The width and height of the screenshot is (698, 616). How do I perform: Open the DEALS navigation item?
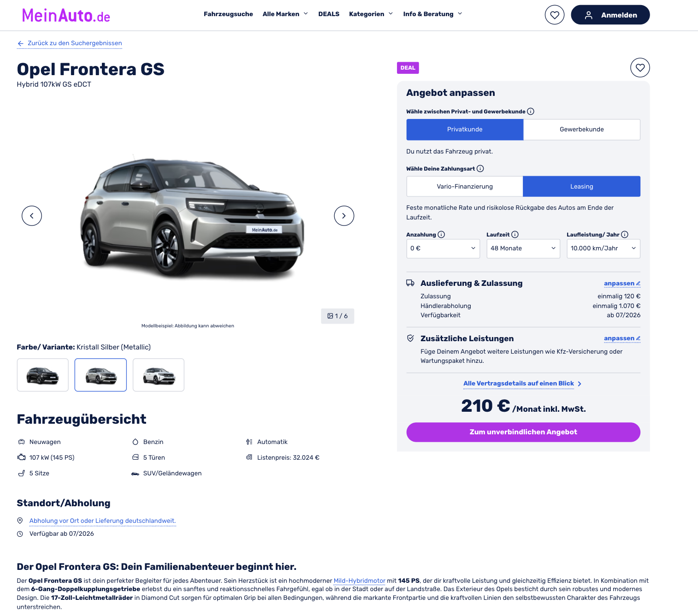329,14
